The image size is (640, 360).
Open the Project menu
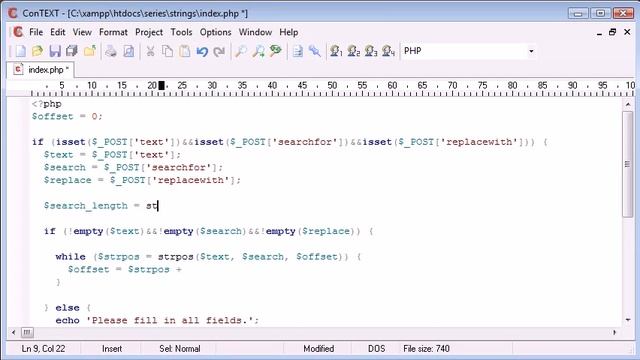[x=149, y=32]
